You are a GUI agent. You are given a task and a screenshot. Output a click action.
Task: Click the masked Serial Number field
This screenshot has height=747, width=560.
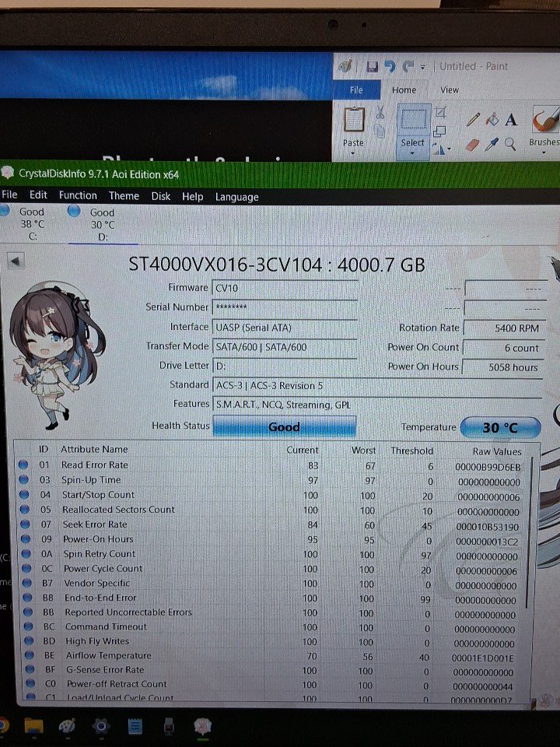coord(285,307)
